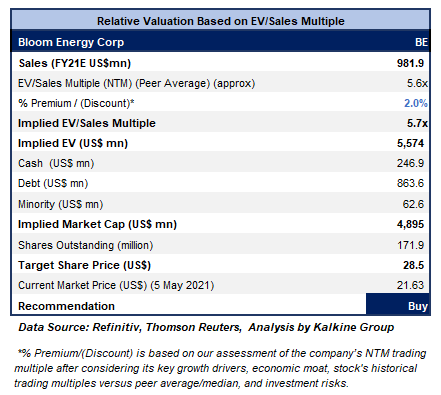Click the Target Share Price value 28.5
This screenshot has height=395, width=441.
[x=414, y=265]
